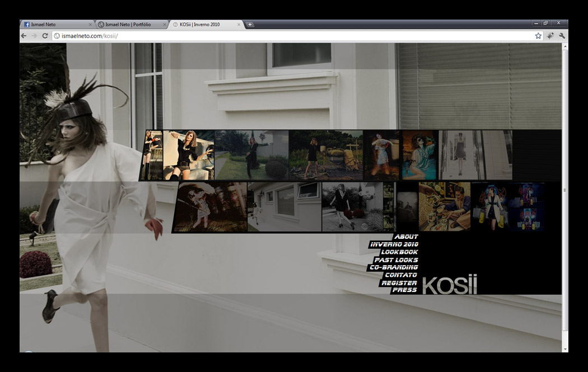Click the extension icon beside the bookmark star
Viewport: 588px width, 372px height.
click(x=550, y=36)
